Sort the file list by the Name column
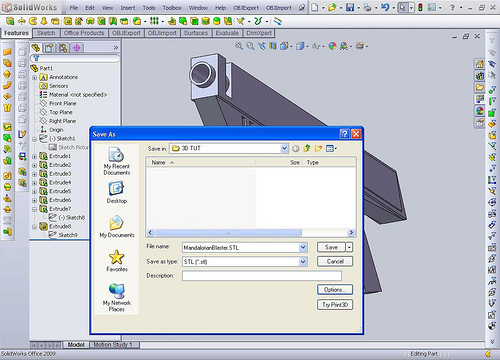The height and width of the screenshot is (360, 500). (200, 162)
